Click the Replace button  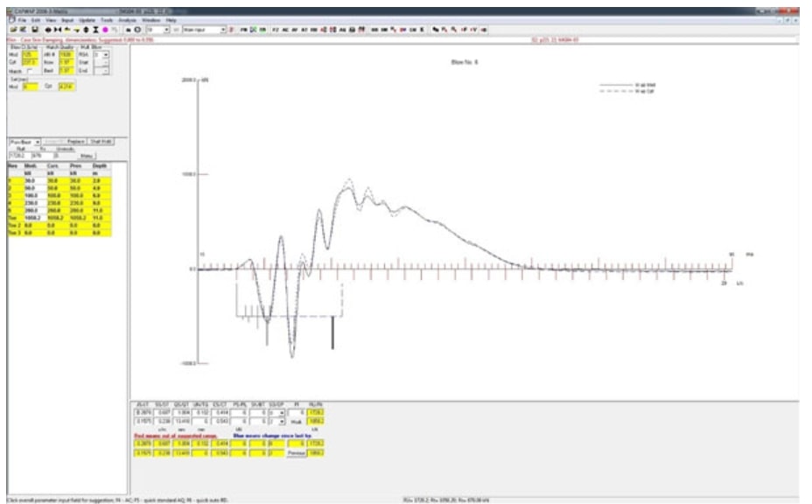click(x=76, y=141)
